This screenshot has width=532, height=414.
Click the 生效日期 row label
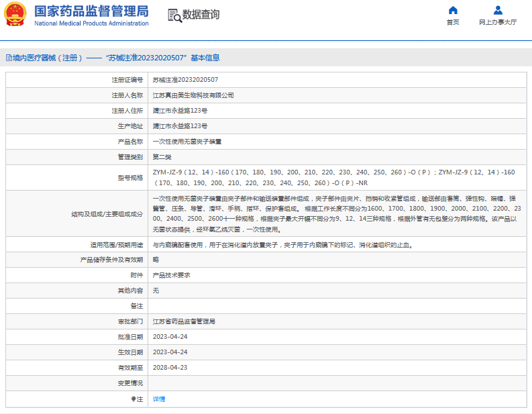130,352
